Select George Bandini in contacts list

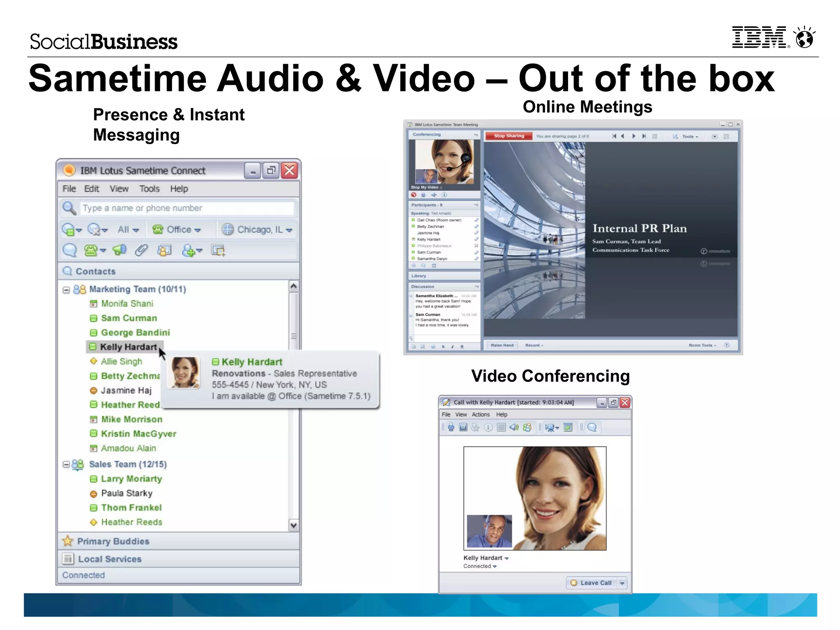(x=135, y=332)
